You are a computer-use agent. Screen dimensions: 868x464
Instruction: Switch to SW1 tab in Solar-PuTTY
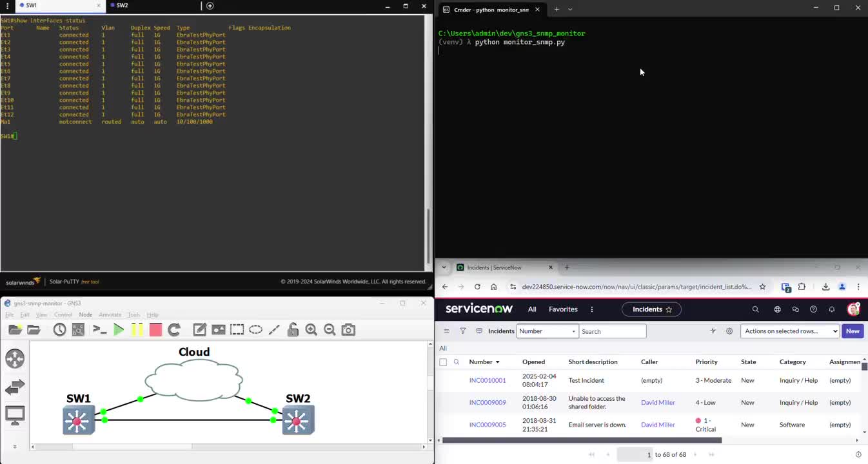tap(59, 6)
